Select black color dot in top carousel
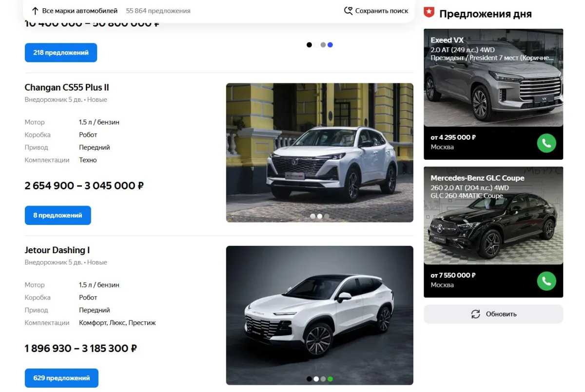Viewport: 585px width, 392px height. click(309, 45)
